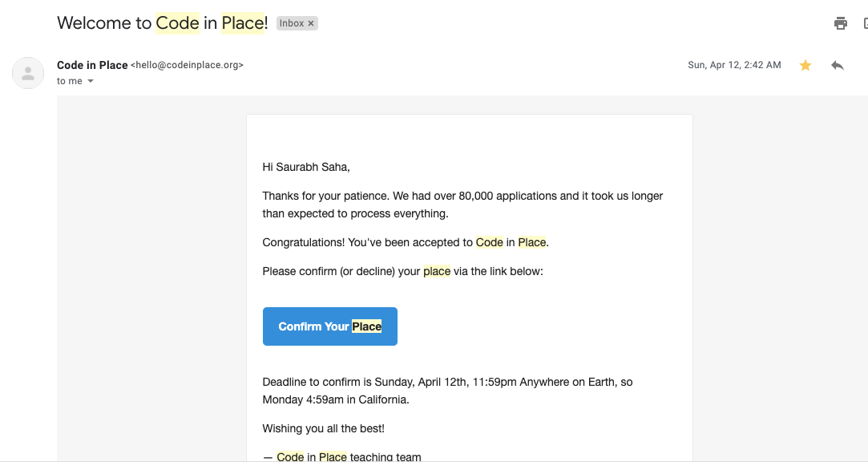Screen dimensions: 868x462
Task: Print this email with the printer icon
Action: [840, 23]
